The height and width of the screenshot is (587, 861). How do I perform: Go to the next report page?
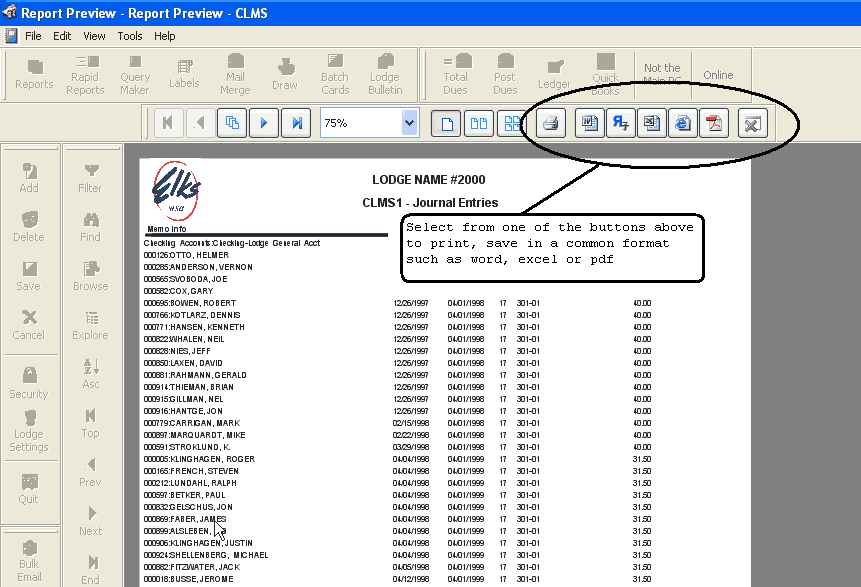pos(264,123)
